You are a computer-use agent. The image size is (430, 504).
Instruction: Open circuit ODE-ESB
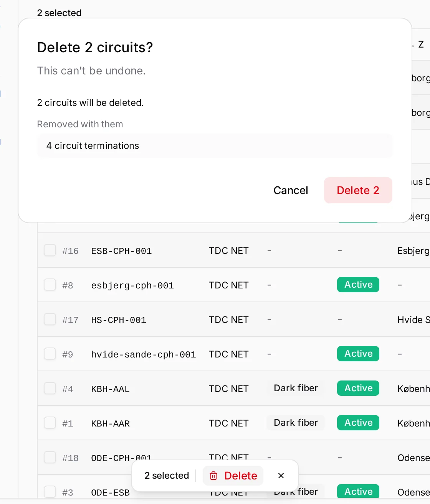[x=111, y=492]
